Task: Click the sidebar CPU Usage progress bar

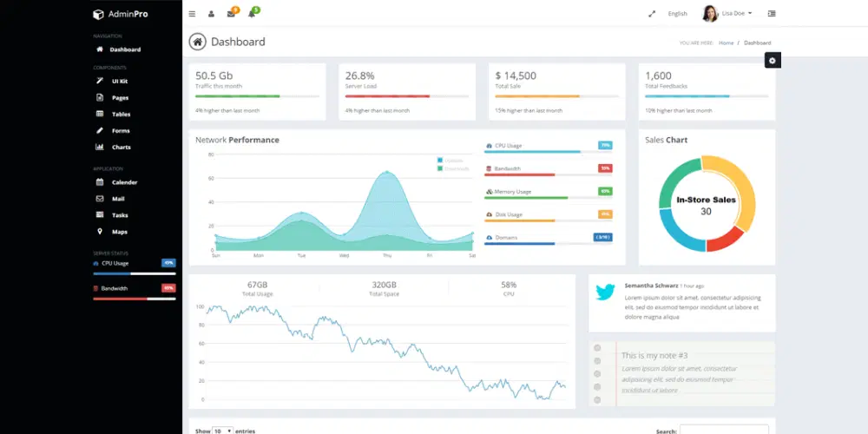Action: click(x=135, y=273)
